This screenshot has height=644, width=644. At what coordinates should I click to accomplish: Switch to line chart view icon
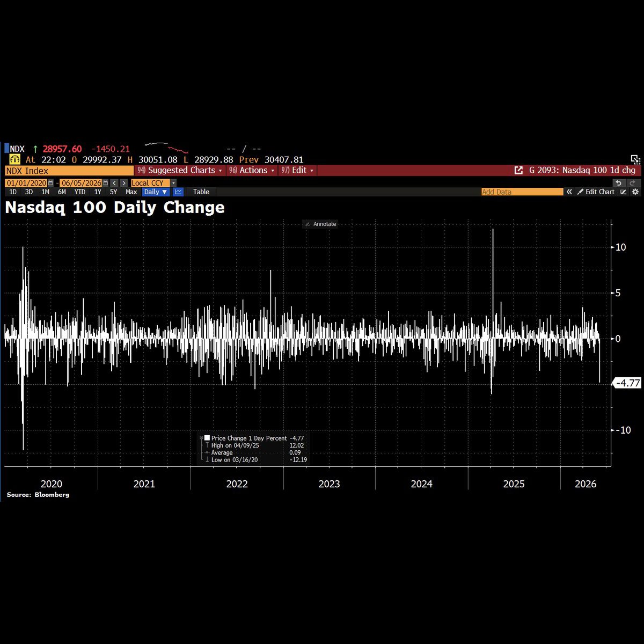pyautogui.click(x=179, y=192)
